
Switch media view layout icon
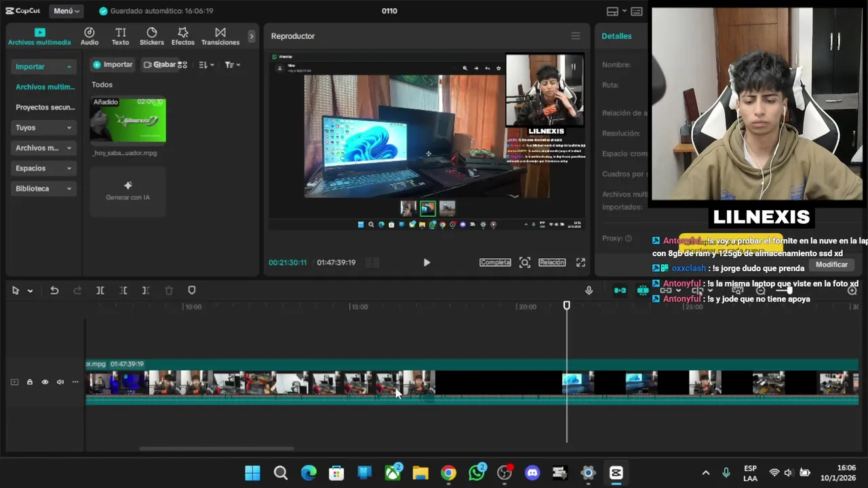[182, 64]
